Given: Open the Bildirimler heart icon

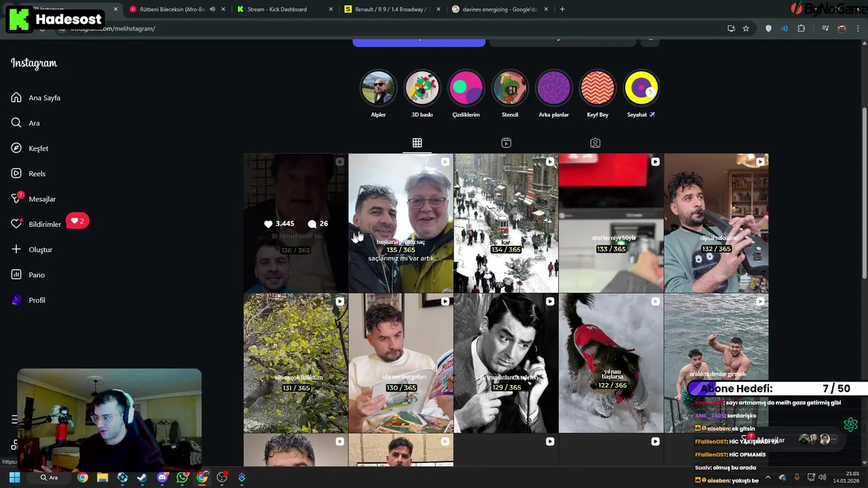Looking at the screenshot, I should [16, 224].
